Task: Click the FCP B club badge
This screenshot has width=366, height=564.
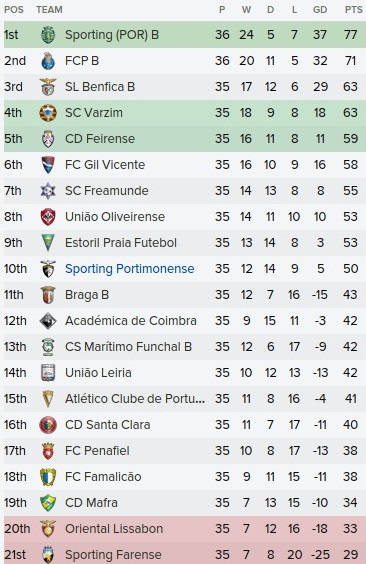Action: 48,61
